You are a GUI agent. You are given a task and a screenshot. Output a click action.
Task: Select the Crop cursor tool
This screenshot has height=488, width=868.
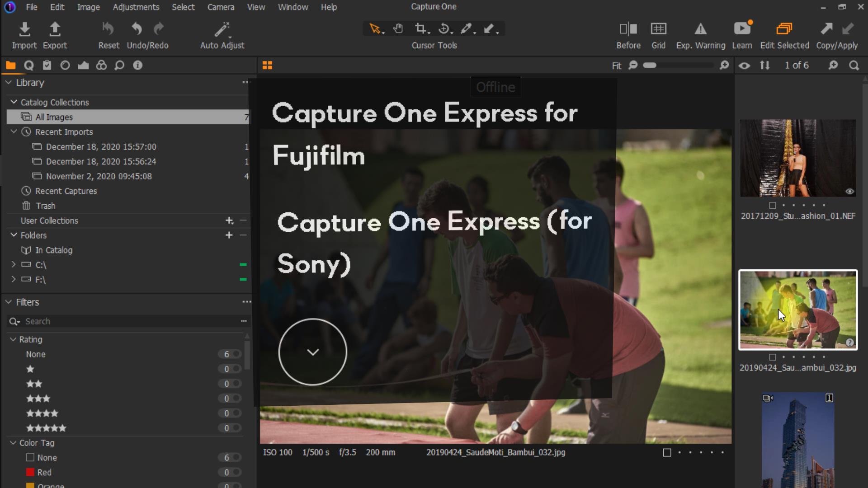coord(420,28)
